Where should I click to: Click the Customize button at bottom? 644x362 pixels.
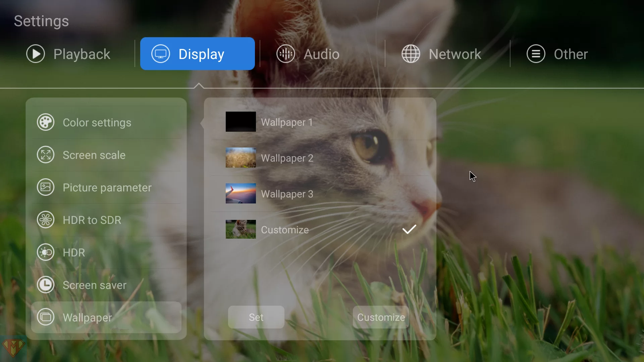click(x=381, y=317)
